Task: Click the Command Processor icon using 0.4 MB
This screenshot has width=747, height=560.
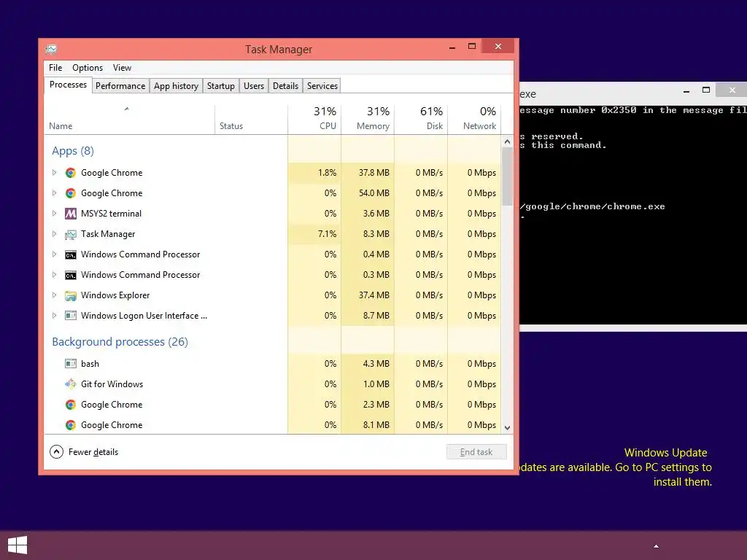Action: pyautogui.click(x=71, y=254)
